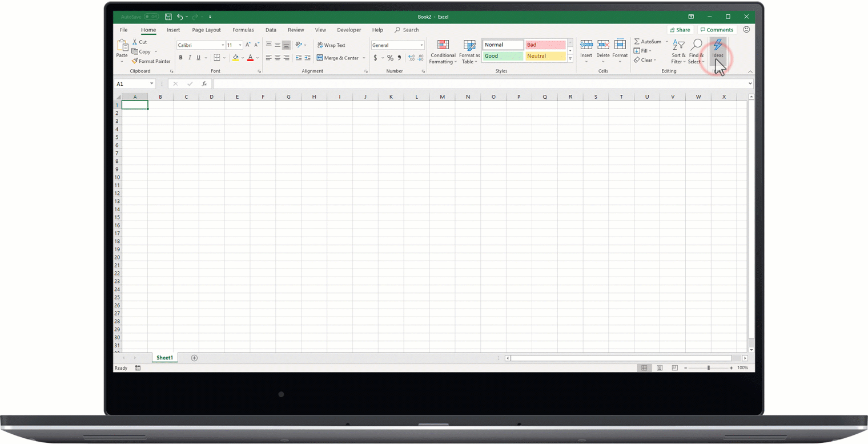Toggle Bold formatting
Image resolution: width=868 pixels, height=444 pixels.
click(180, 58)
